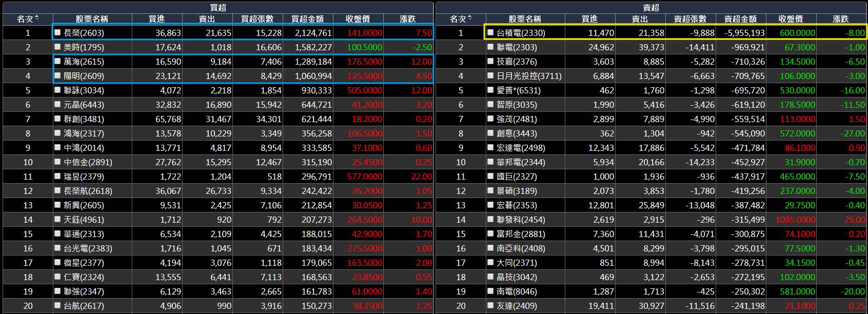Click 賣超金額 value -5,955,193

pyautogui.click(x=744, y=33)
